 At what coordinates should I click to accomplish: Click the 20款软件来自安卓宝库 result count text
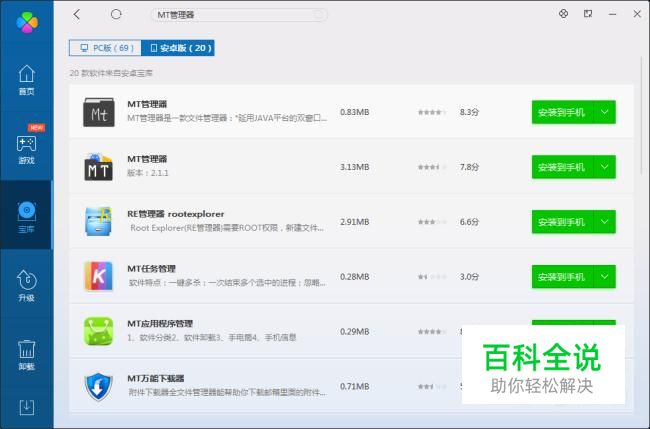coord(111,73)
